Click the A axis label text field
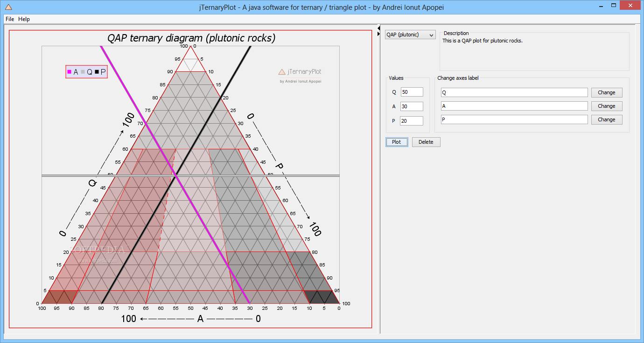Viewport: 644px width, 343px height. [514, 106]
